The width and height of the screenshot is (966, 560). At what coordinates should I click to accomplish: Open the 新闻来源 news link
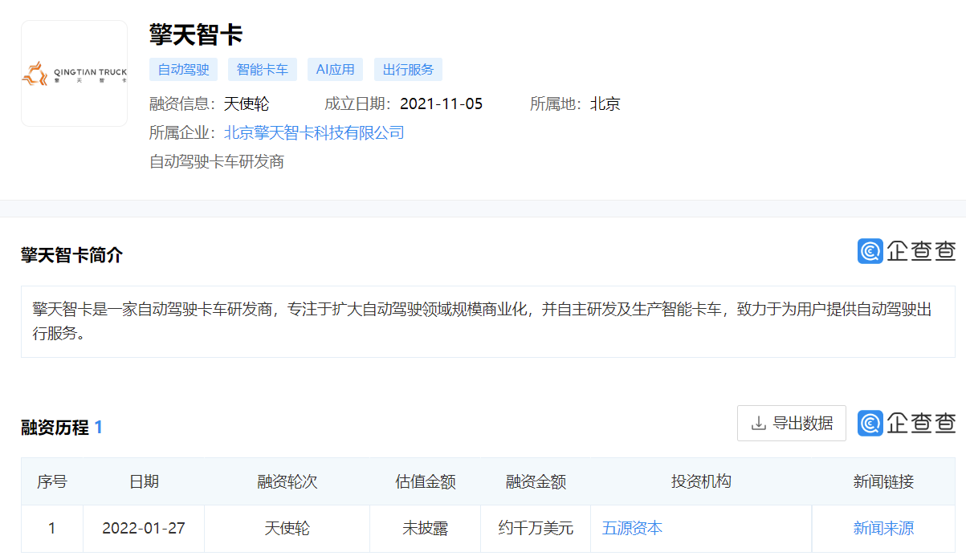coord(883,528)
